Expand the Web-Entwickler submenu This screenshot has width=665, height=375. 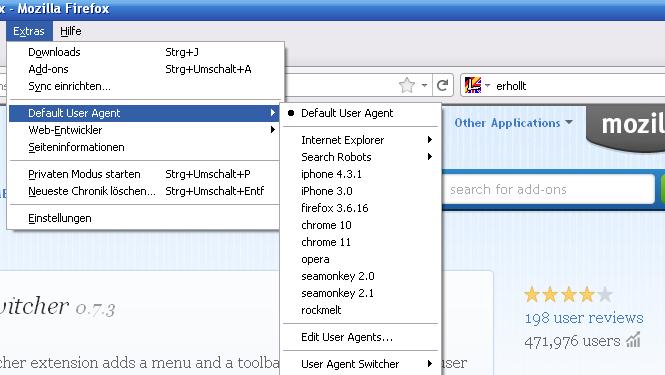point(143,130)
